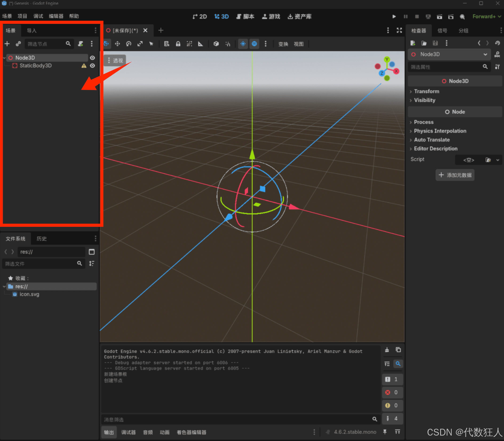This screenshot has height=441, width=504.
Task: Toggle the preview sun light button
Action: click(243, 44)
